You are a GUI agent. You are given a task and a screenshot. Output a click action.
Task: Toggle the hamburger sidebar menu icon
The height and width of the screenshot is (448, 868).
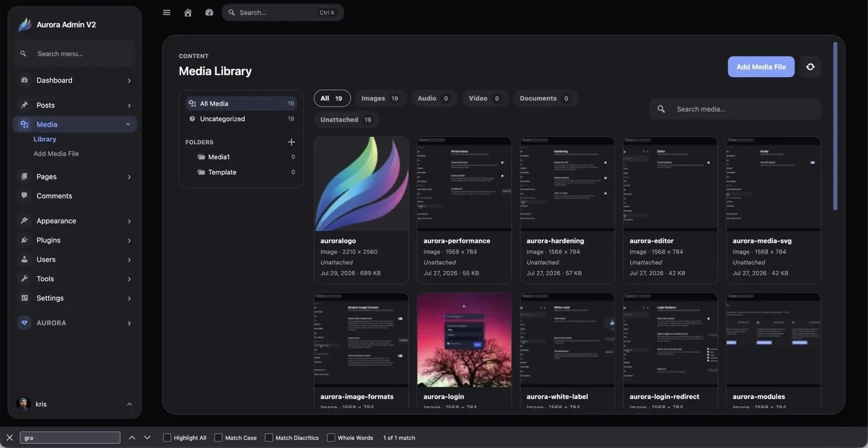click(167, 12)
